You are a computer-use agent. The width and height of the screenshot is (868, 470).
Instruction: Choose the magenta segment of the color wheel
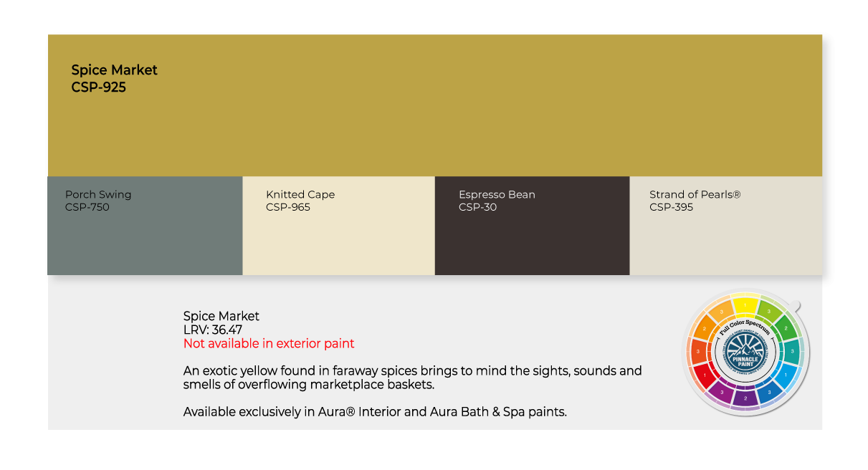coord(721,391)
